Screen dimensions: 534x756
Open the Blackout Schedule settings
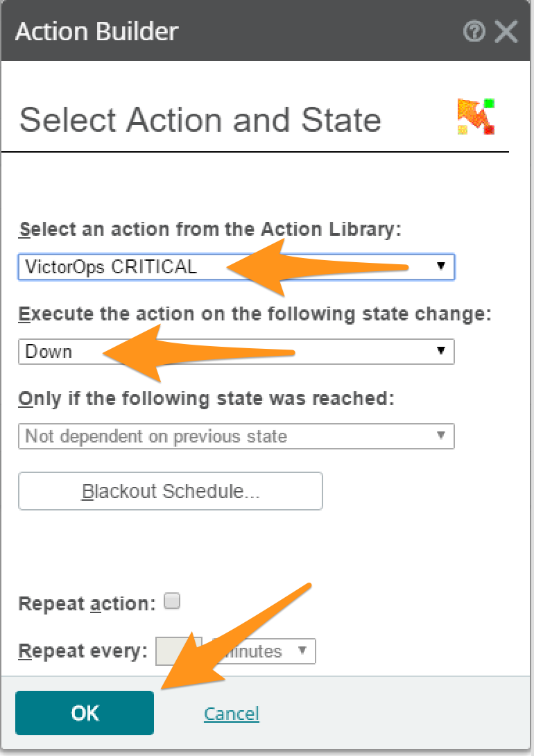pos(170,490)
